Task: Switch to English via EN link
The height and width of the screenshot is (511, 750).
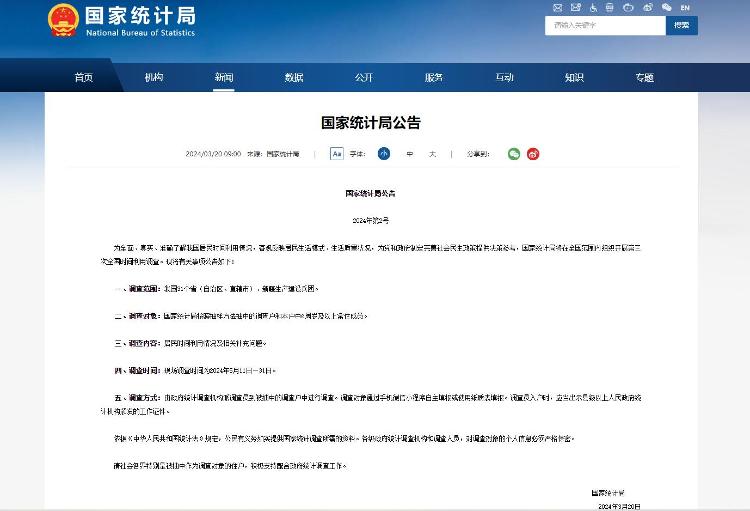Action: (685, 8)
